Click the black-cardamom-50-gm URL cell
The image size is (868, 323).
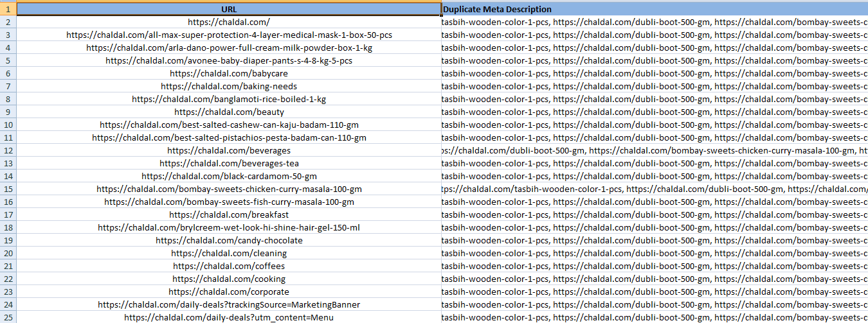coord(229,176)
